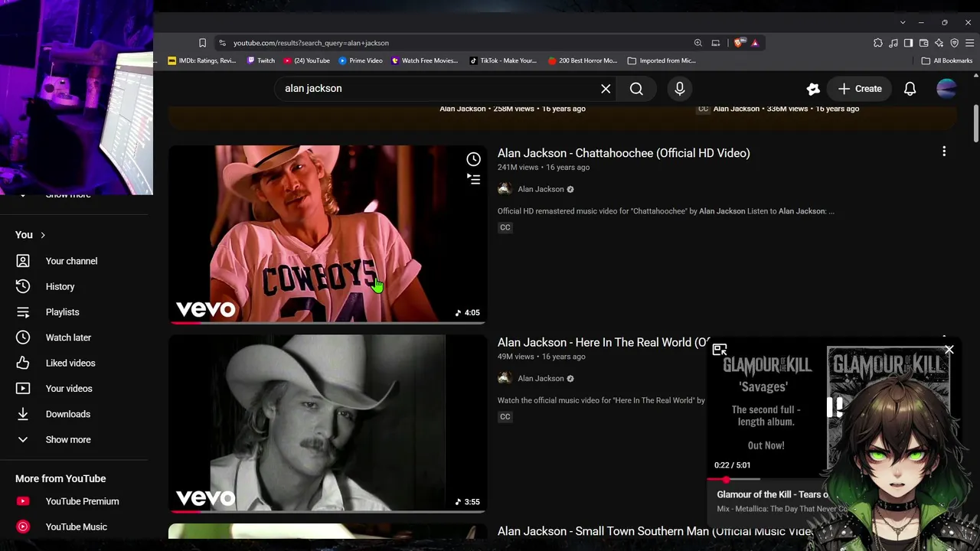Open the Small Town Southern Man title link
The image size is (980, 551).
point(655,531)
